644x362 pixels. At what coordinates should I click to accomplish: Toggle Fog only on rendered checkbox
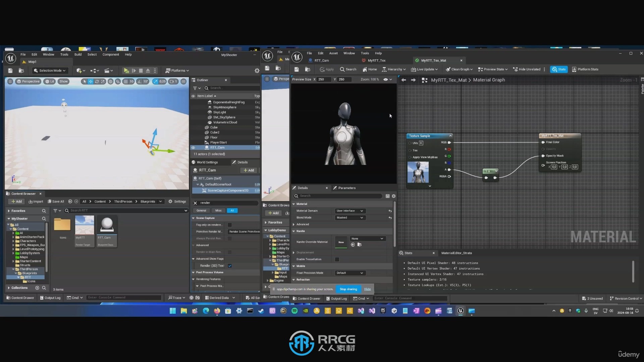point(230,225)
